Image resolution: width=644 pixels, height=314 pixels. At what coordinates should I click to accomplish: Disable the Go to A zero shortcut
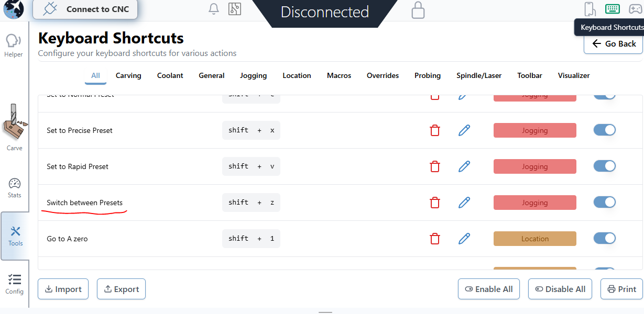(x=604, y=239)
